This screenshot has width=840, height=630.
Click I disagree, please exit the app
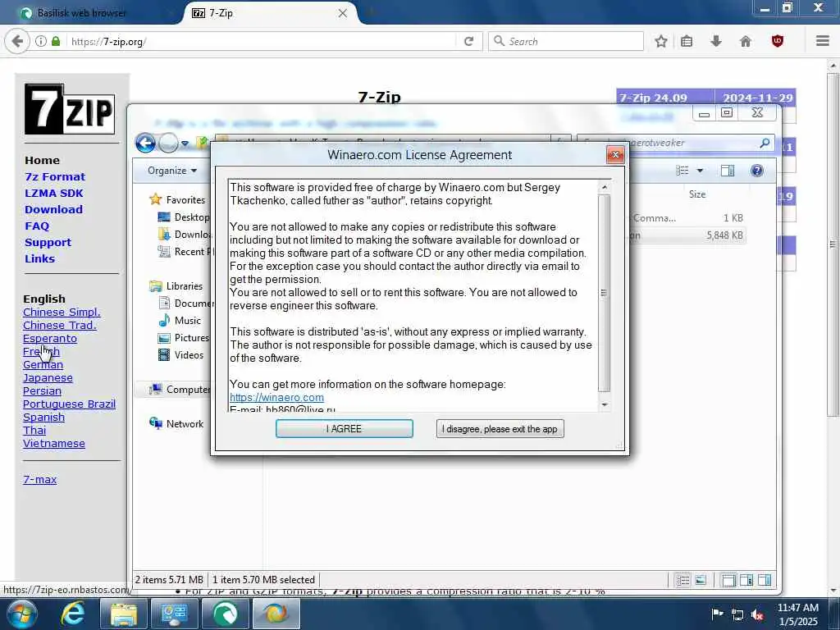click(500, 429)
